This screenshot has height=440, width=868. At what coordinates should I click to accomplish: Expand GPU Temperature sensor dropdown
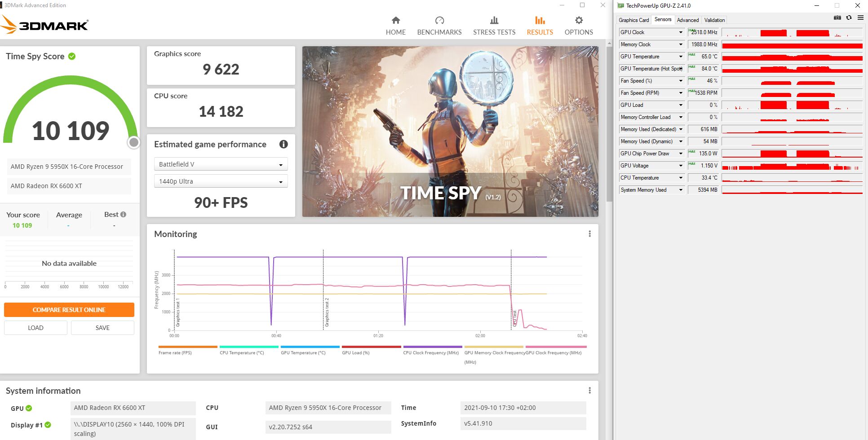point(681,57)
